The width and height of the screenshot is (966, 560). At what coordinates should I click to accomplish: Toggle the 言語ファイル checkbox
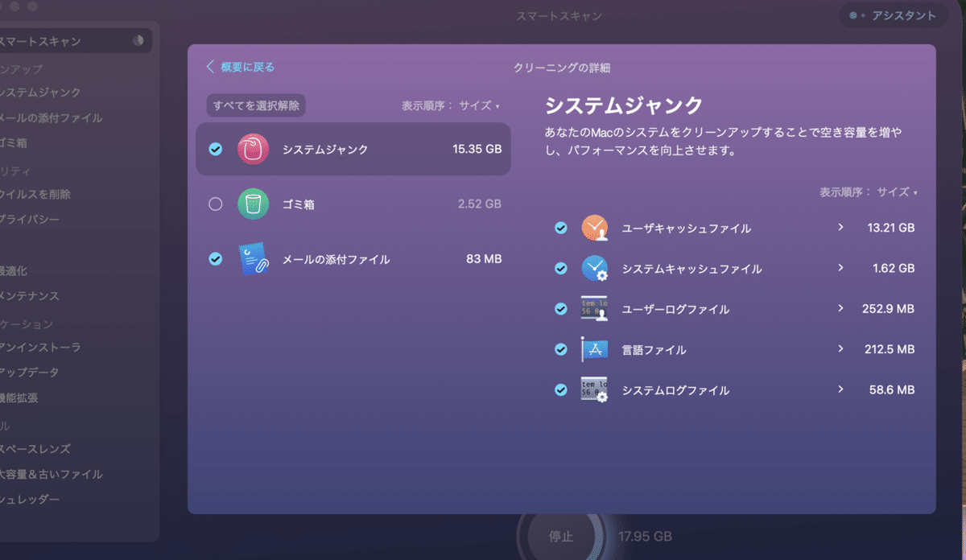coord(561,349)
